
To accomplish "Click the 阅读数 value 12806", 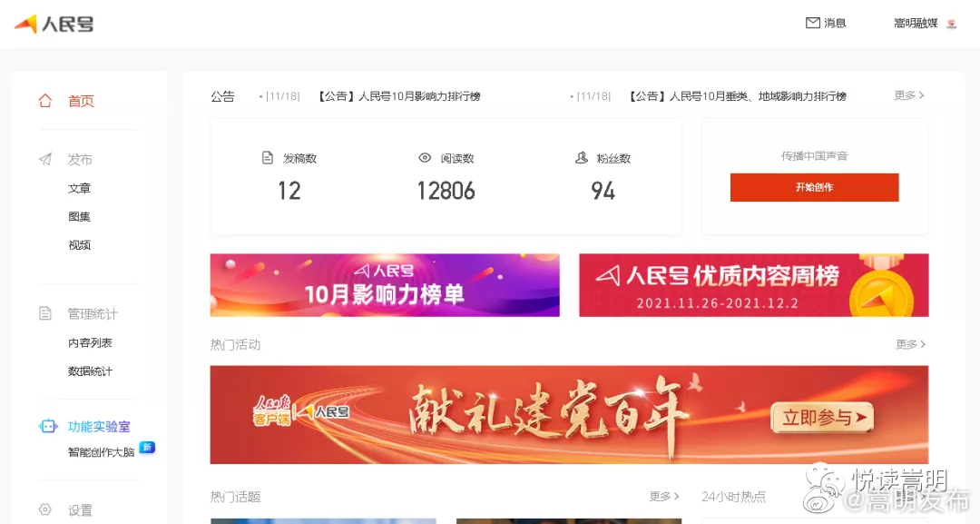I will 446,191.
